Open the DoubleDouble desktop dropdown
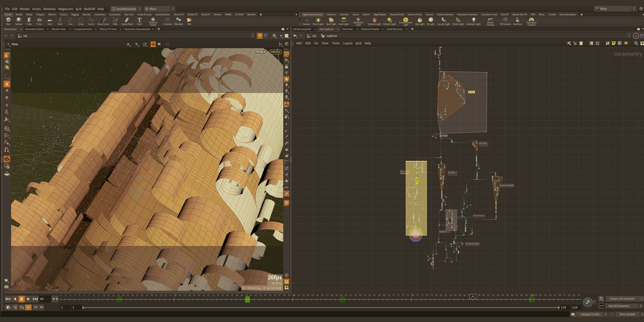 pyautogui.click(x=126, y=9)
